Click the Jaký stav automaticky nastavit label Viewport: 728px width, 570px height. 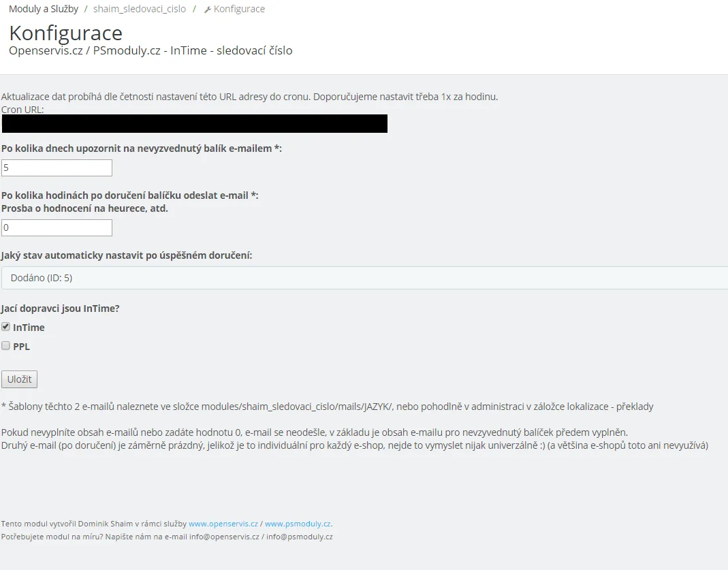[127, 255]
